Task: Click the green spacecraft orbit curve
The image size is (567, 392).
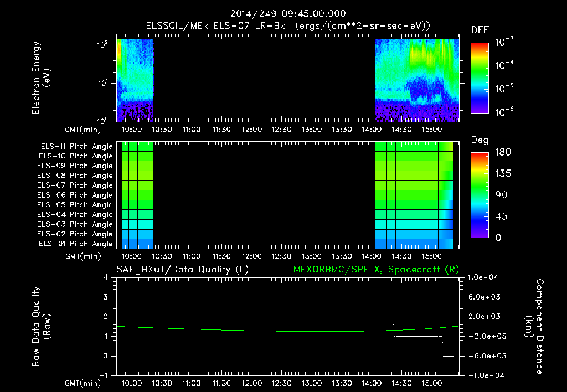Action: pyautogui.click(x=288, y=331)
